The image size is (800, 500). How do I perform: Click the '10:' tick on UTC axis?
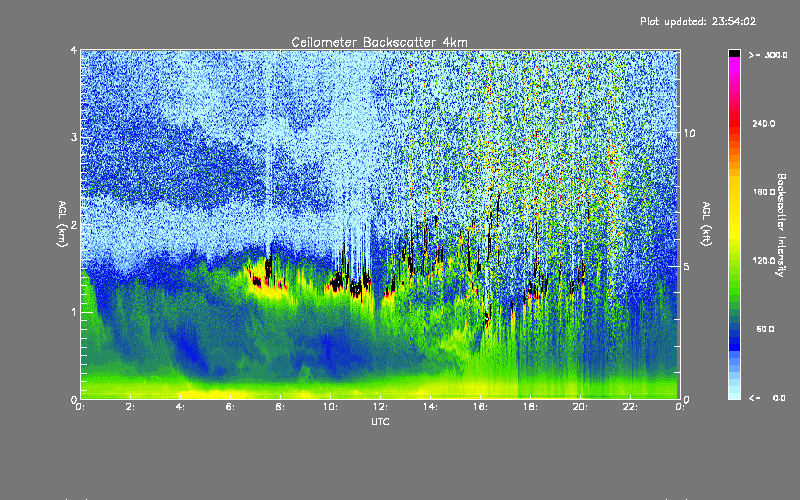pyautogui.click(x=330, y=407)
